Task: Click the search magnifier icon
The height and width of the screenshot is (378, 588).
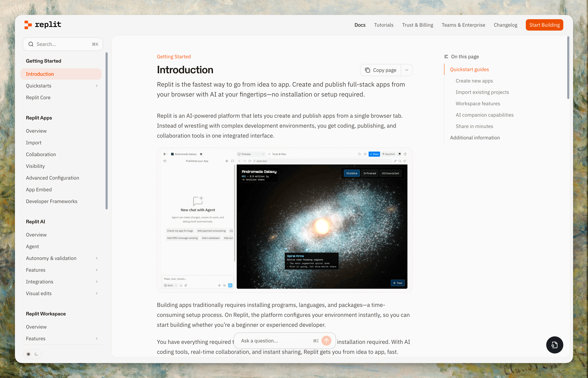Action: click(31, 44)
